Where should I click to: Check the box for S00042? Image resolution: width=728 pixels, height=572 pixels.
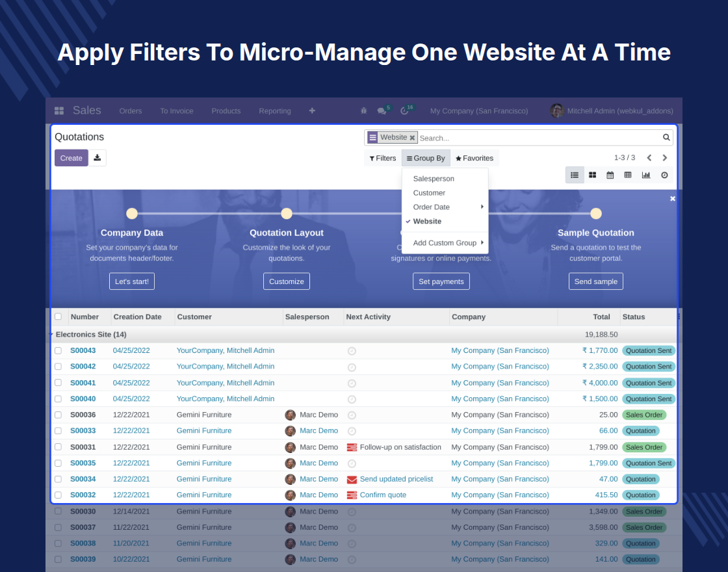[x=58, y=367]
